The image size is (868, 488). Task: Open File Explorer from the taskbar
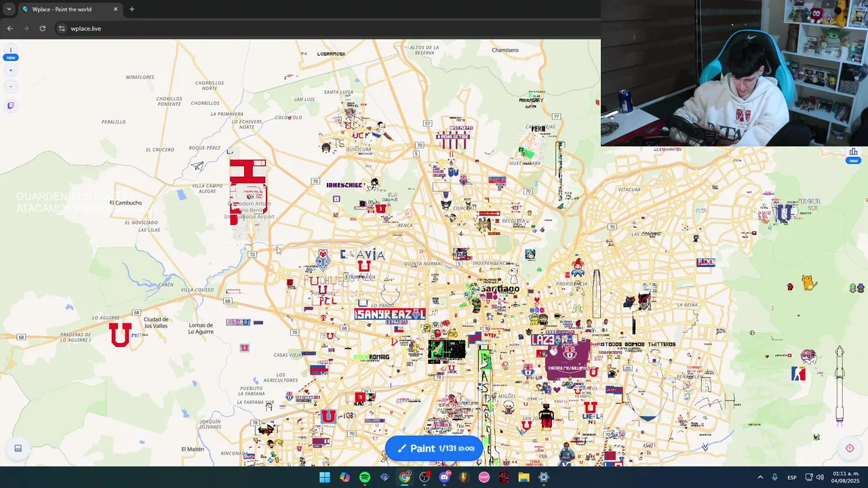524,477
